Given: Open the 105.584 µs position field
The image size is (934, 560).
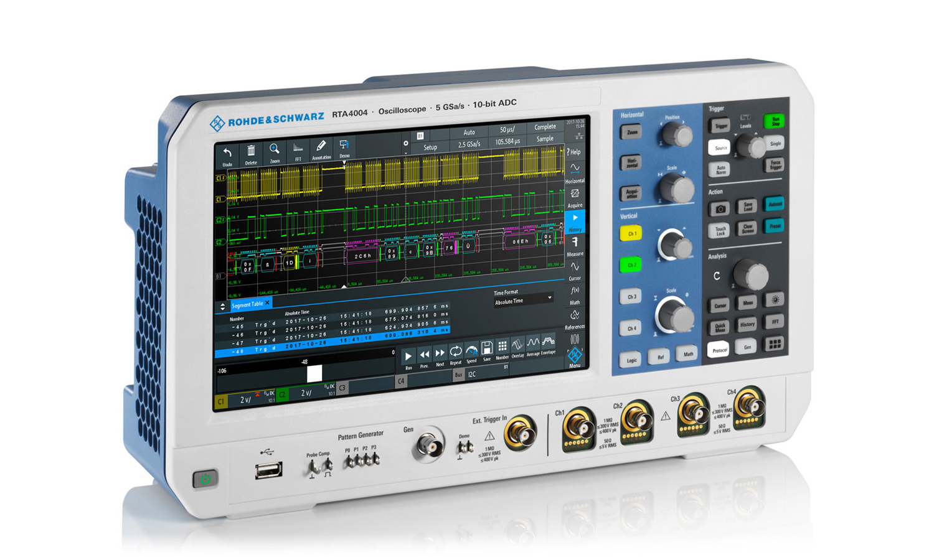Looking at the screenshot, I should point(507,141).
